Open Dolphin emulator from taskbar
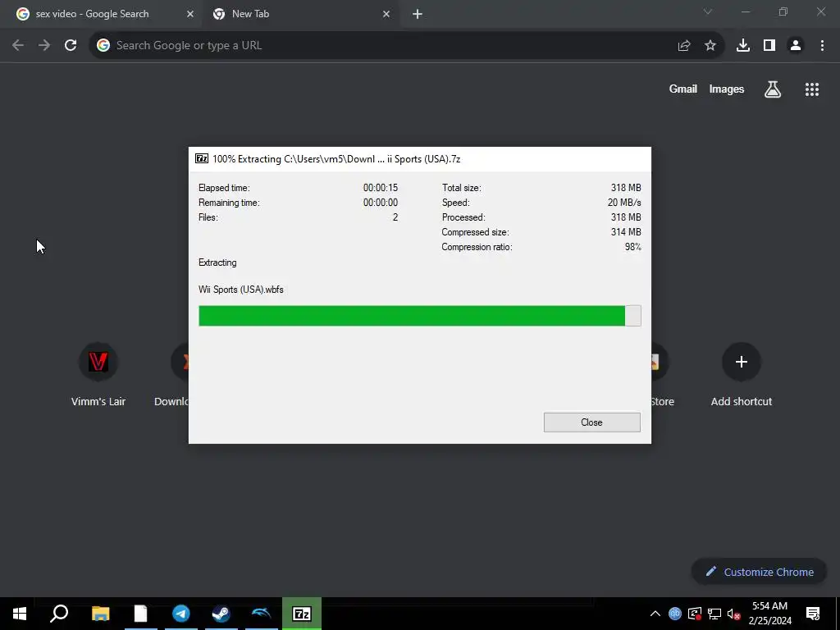The width and height of the screenshot is (840, 630). pyautogui.click(x=262, y=614)
